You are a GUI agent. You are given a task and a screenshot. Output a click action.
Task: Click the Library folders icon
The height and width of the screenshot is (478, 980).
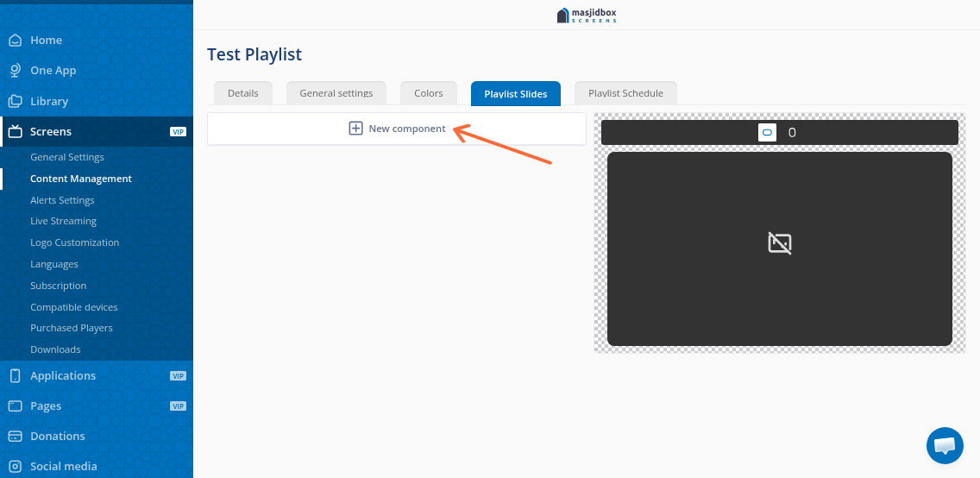(15, 101)
